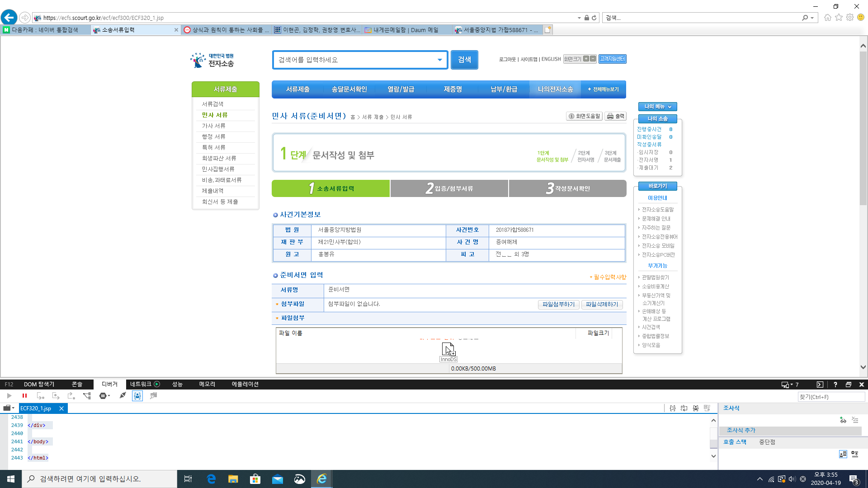Open the debugger file picker folder dropdown

tap(9, 408)
